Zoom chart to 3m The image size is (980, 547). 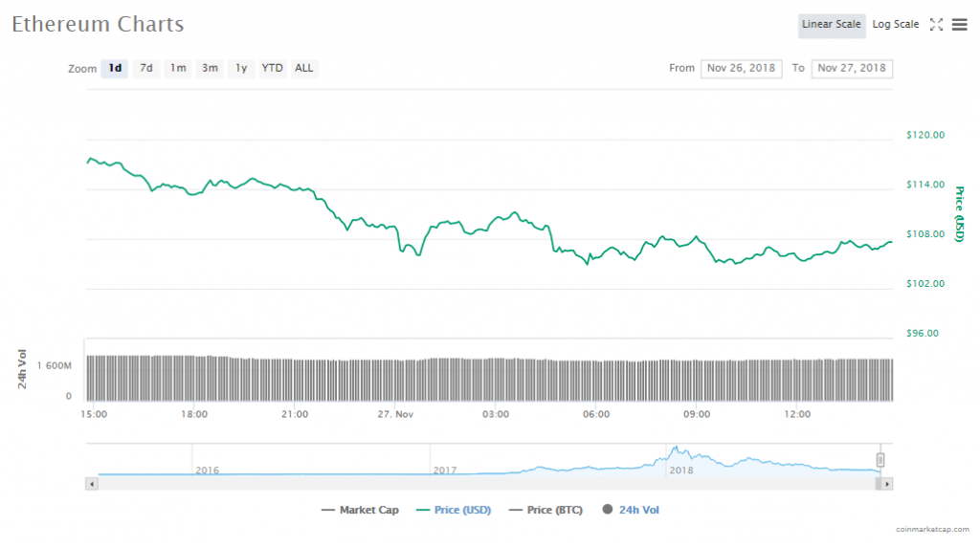pos(210,69)
